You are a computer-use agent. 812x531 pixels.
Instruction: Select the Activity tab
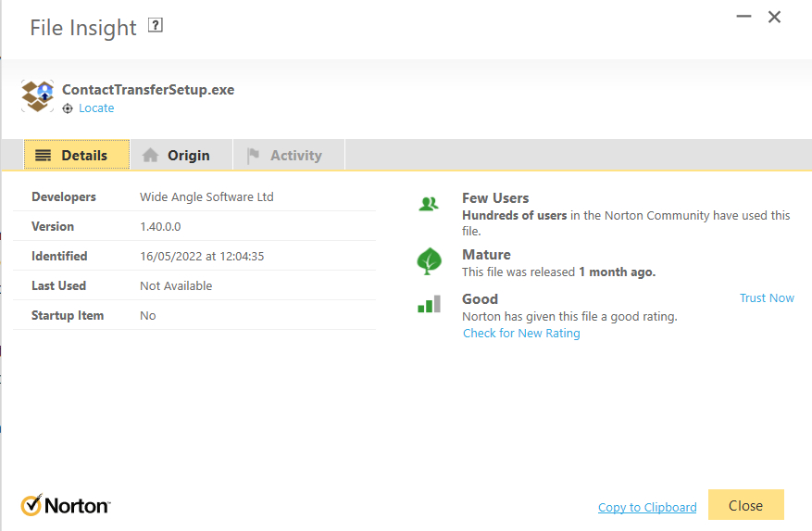(289, 155)
